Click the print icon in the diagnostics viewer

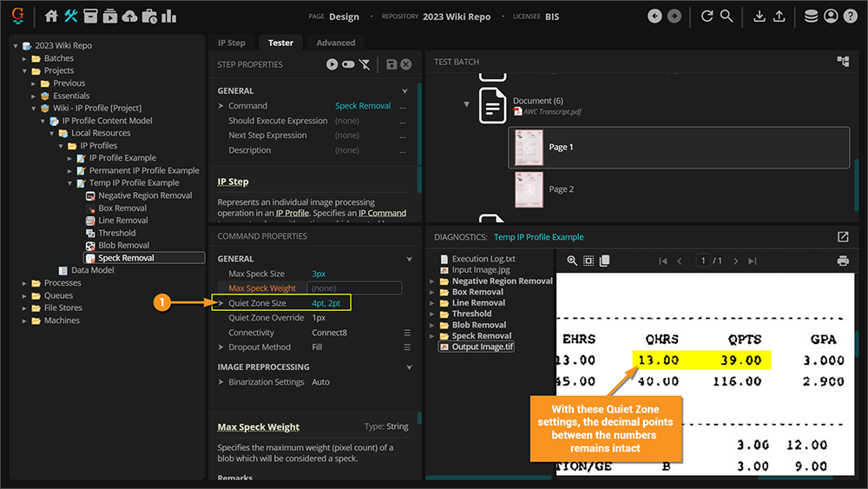pos(842,261)
